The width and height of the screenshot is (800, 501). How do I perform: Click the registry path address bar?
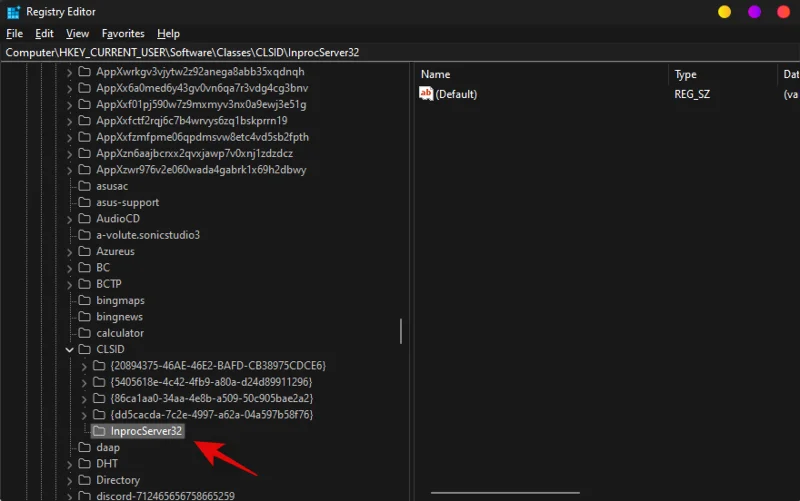point(400,53)
